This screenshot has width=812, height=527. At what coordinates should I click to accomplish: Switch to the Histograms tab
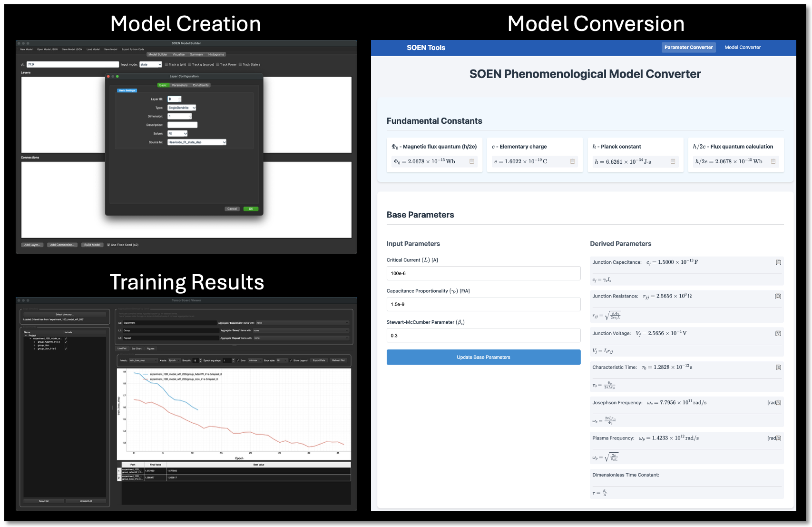pos(216,54)
